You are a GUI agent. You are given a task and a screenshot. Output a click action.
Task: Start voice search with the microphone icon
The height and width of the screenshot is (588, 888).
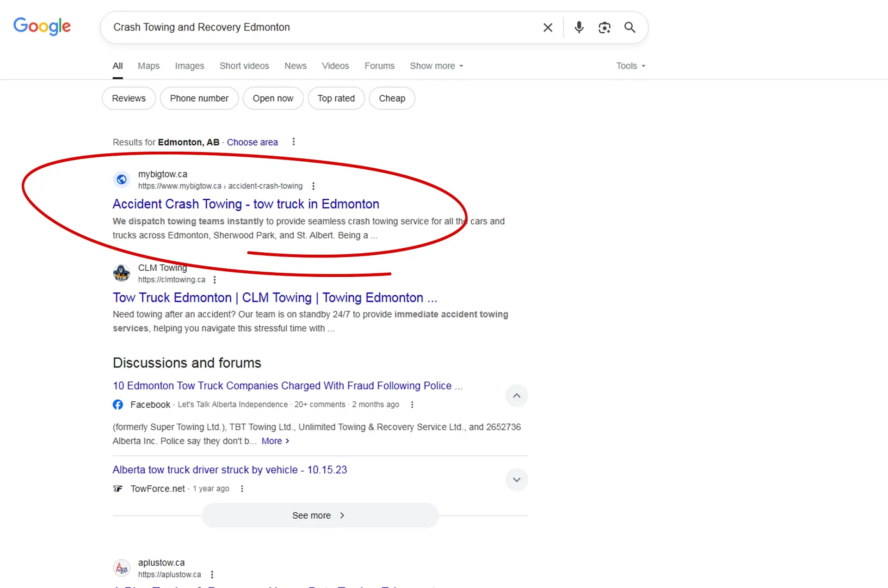[579, 27]
